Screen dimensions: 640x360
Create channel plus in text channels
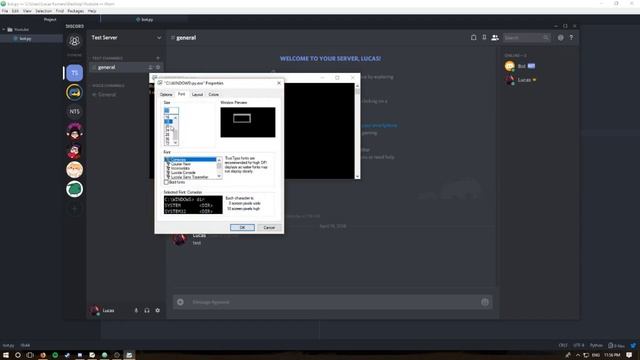[x=158, y=58]
